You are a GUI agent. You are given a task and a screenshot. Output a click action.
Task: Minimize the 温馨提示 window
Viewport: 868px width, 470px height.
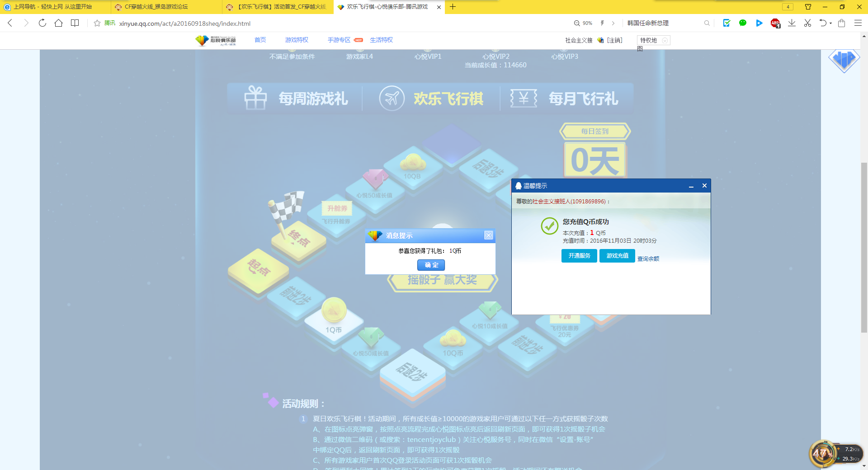tap(691, 186)
